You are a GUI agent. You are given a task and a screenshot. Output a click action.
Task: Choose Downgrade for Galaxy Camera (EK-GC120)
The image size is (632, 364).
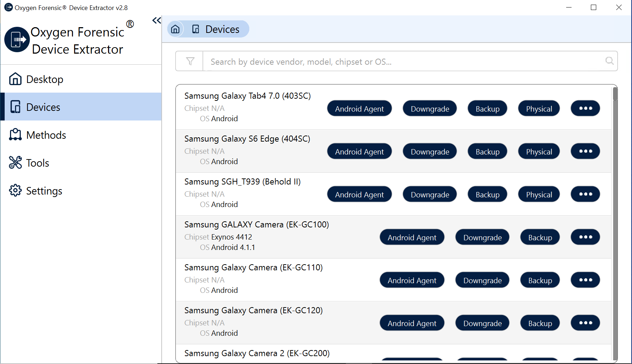click(482, 323)
